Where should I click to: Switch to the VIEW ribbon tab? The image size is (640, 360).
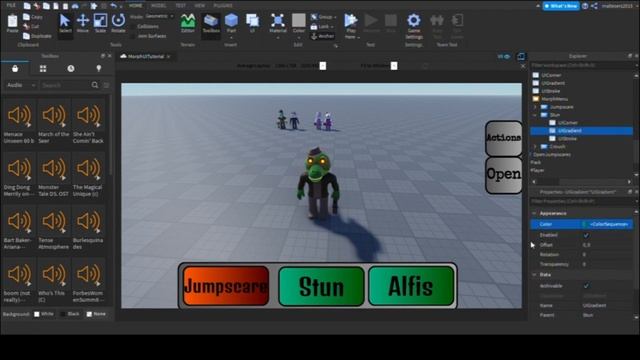click(x=199, y=5)
